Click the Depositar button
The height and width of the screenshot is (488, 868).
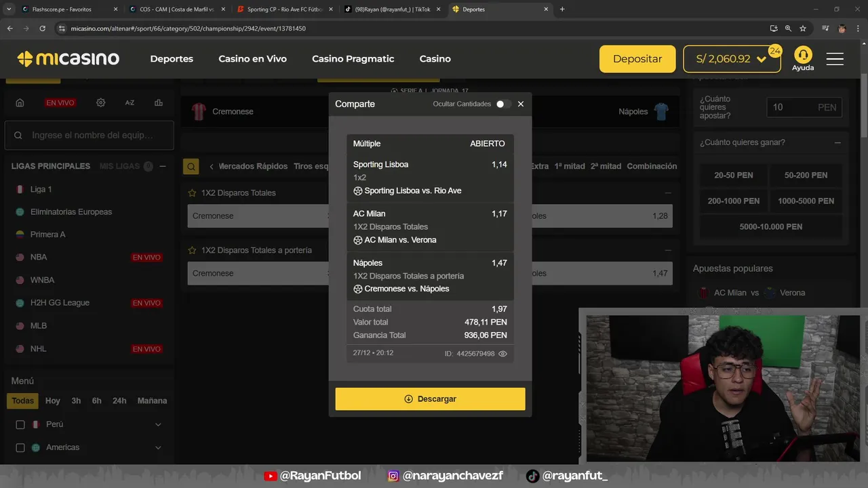[x=637, y=59]
